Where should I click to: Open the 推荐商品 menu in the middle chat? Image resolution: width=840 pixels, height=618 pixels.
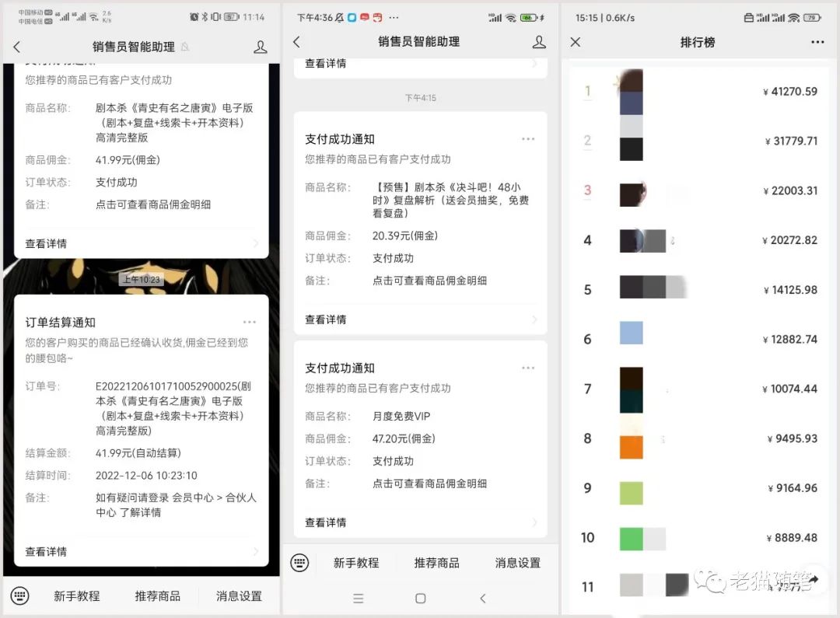(436, 563)
